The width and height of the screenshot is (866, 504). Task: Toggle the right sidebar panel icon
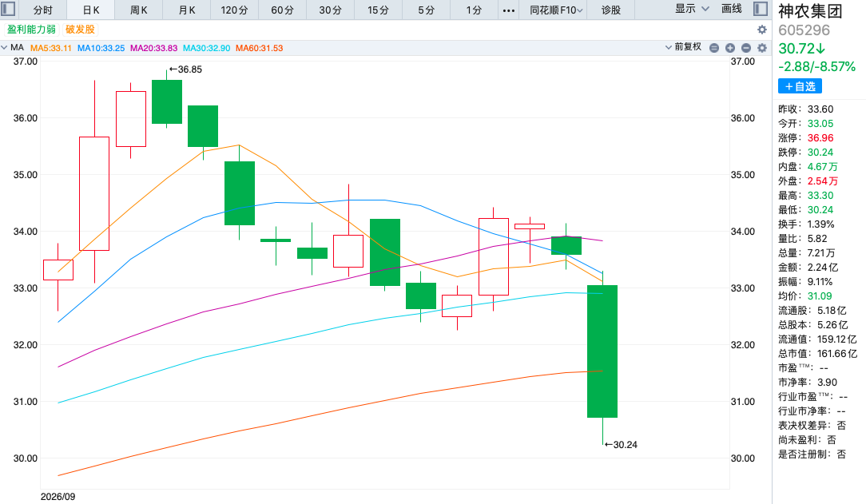point(761,9)
